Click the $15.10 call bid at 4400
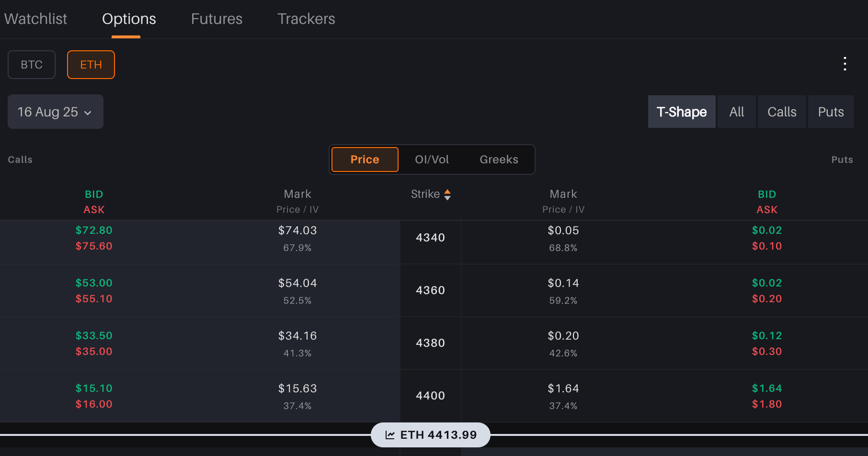 [x=94, y=388]
